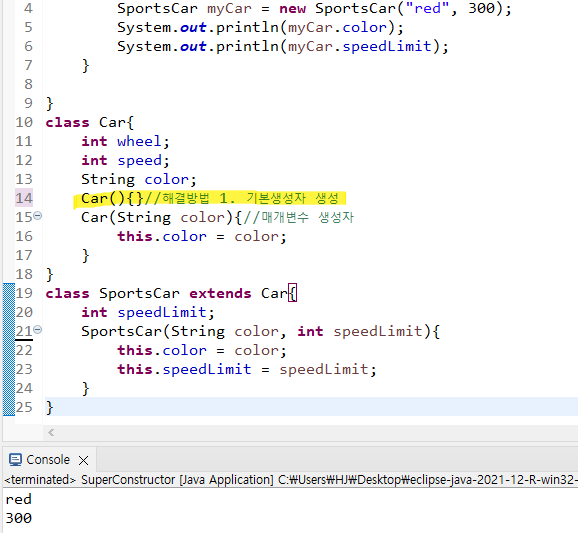Click 'class SportsCar extends Car' declaration
Screen dimensions: 578x533
pyautogui.click(x=166, y=293)
